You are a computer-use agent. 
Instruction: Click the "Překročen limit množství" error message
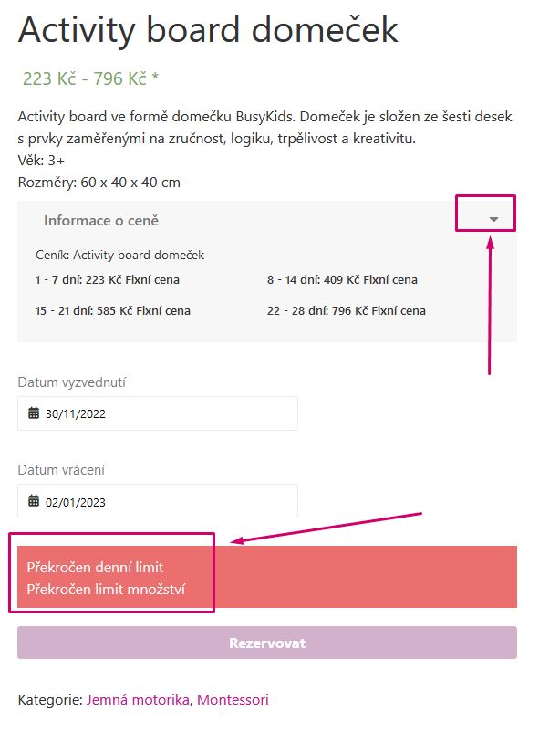point(106,589)
